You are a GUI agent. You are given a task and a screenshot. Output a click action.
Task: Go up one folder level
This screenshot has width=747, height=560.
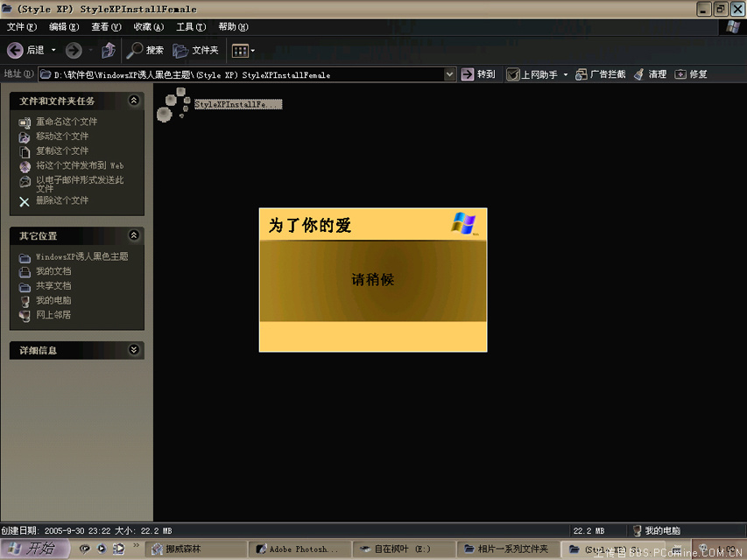click(109, 51)
